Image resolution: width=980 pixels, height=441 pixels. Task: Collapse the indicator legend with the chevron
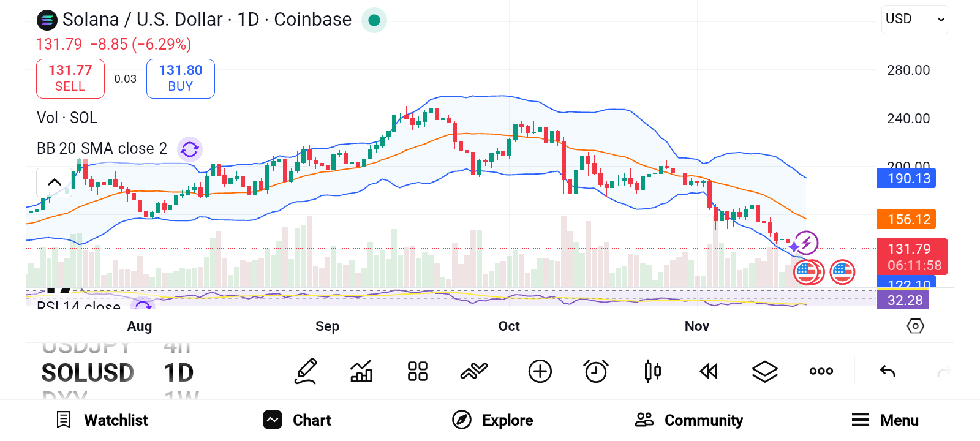tap(55, 182)
